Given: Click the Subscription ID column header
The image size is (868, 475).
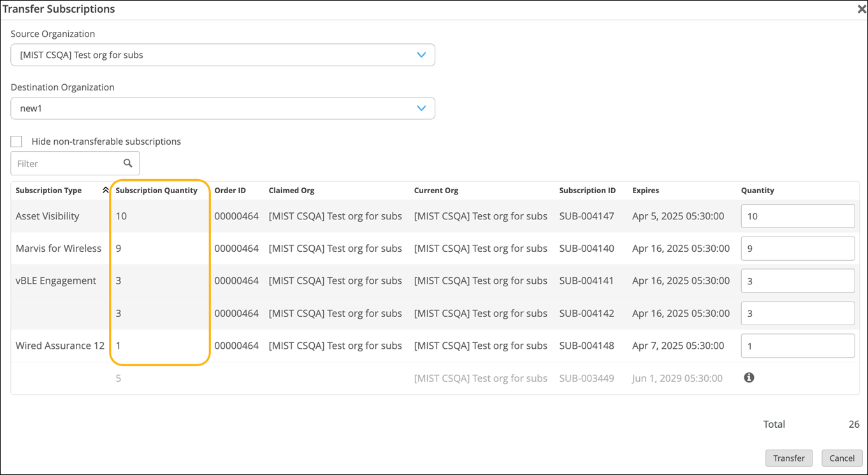Looking at the screenshot, I should [x=587, y=190].
